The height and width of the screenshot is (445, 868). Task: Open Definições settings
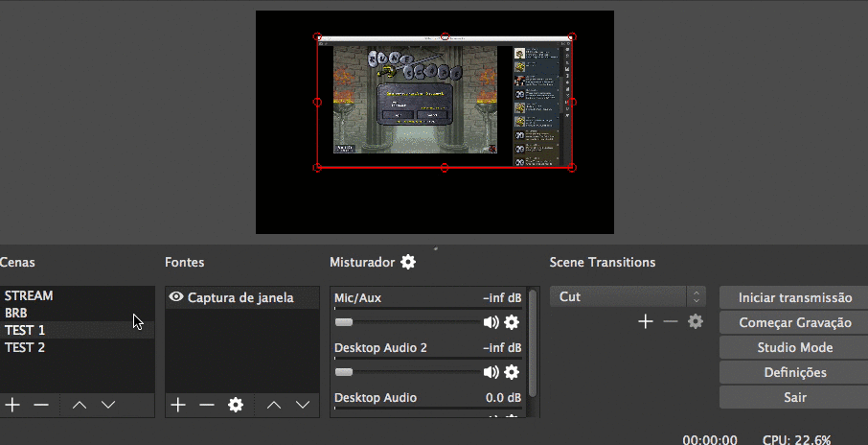(795, 372)
